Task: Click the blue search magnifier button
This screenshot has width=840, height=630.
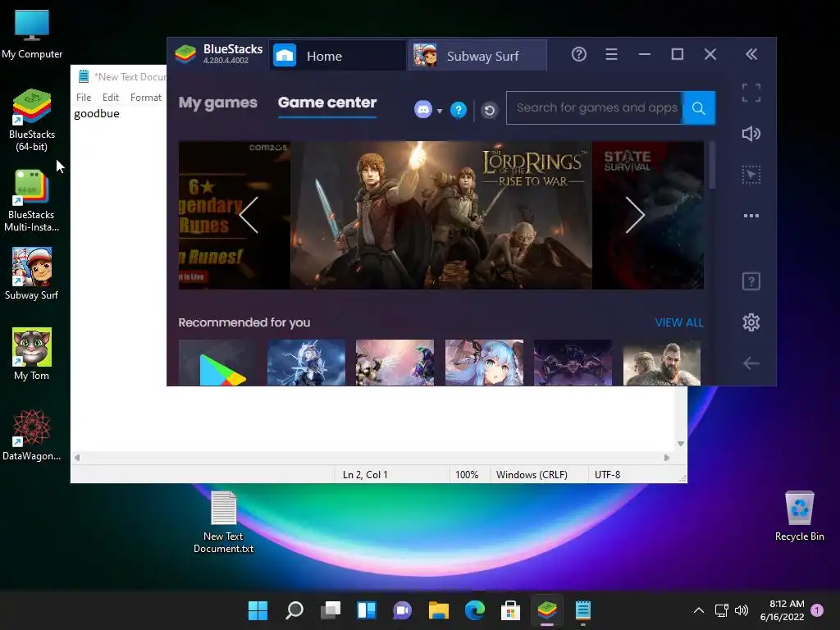Action: coord(699,108)
